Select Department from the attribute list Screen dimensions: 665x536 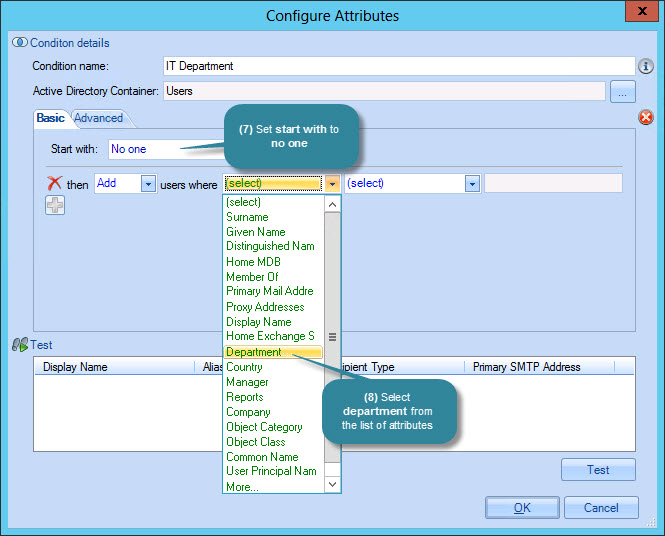coord(274,352)
